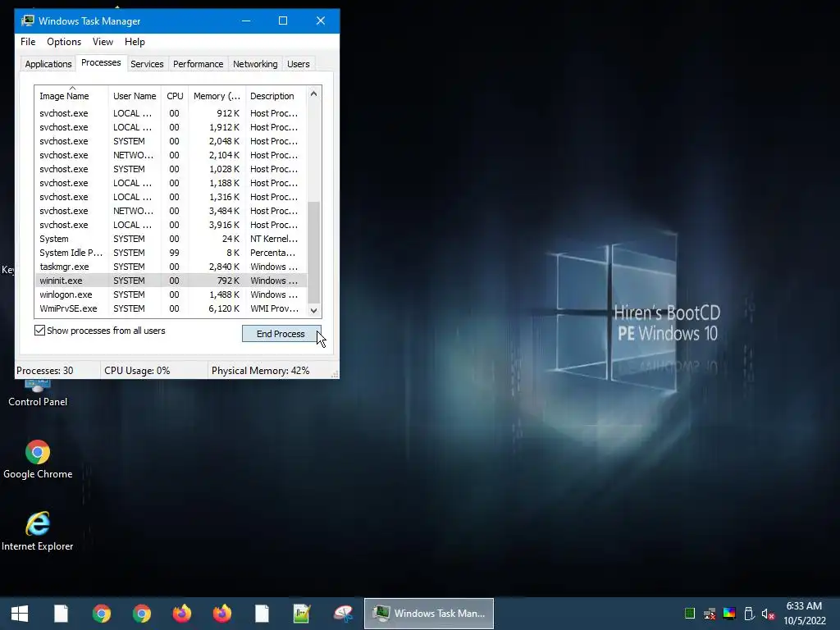840x630 pixels.
Task: Click the process list scrollbar thumb
Action: (x=314, y=252)
